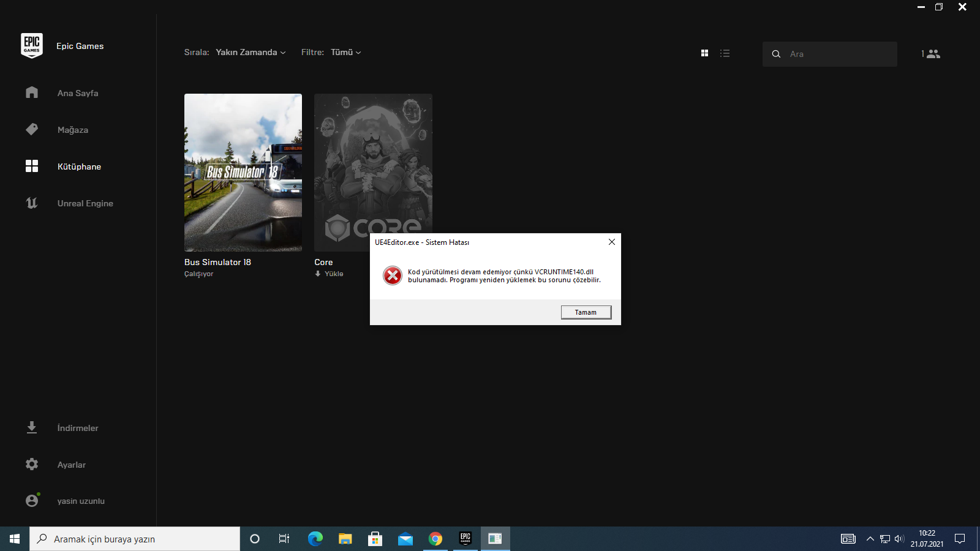Open Ayarlar settings page
The width and height of the screenshot is (980, 551).
[72, 465]
